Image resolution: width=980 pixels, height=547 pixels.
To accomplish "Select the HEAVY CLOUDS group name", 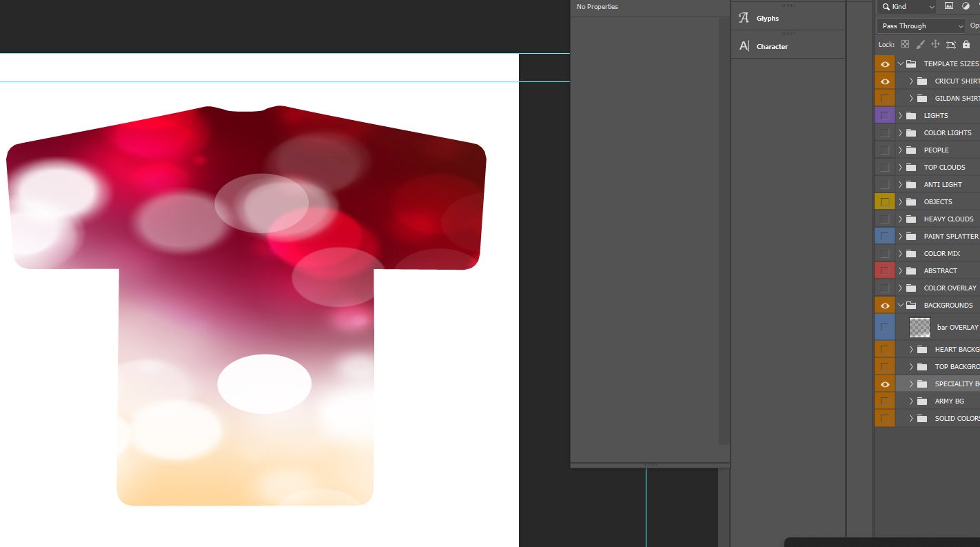I will coord(948,219).
